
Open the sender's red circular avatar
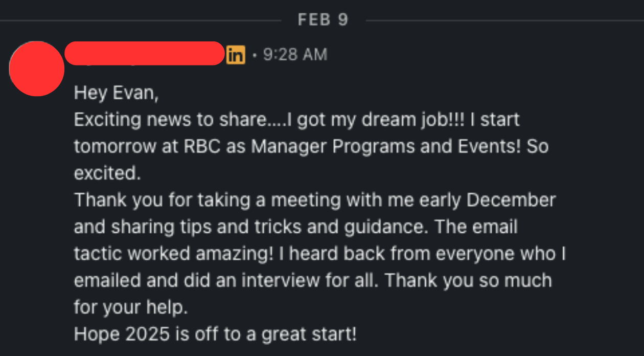pyautogui.click(x=37, y=69)
